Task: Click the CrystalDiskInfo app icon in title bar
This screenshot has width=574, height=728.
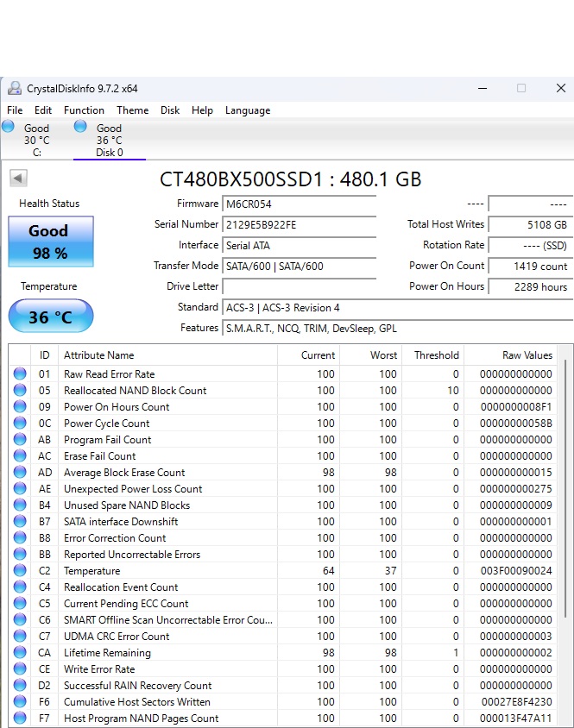Action: (x=15, y=89)
